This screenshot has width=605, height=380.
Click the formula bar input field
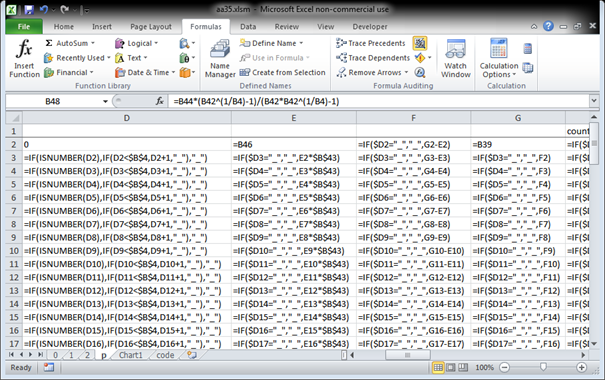379,101
